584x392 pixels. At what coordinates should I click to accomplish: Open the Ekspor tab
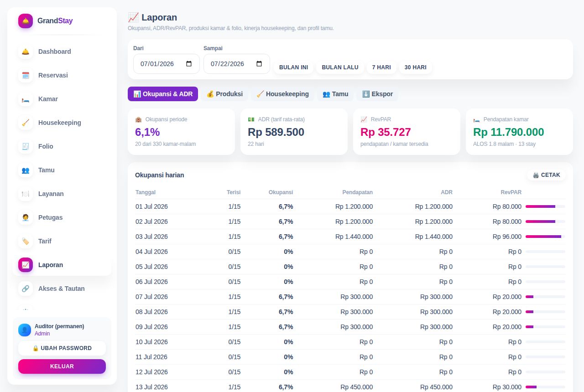(377, 94)
